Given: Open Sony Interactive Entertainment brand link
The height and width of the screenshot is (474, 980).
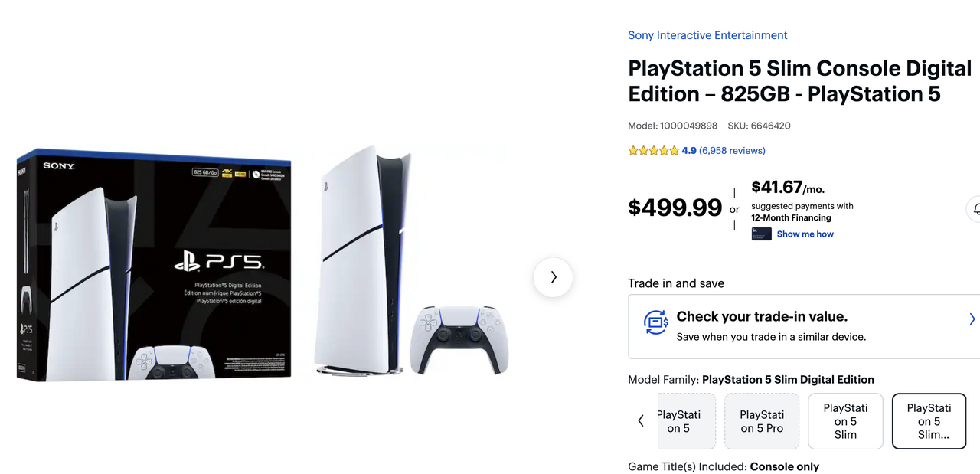Looking at the screenshot, I should pyautogui.click(x=707, y=35).
